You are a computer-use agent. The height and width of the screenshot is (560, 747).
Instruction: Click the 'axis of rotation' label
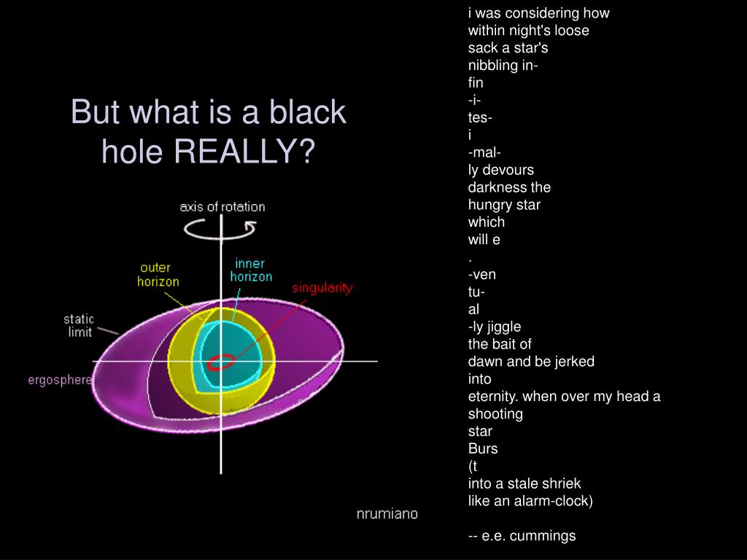pos(222,206)
